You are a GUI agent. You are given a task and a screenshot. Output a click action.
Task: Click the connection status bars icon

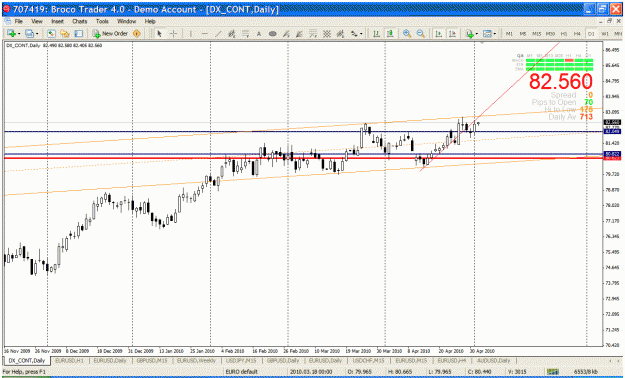pos(553,372)
